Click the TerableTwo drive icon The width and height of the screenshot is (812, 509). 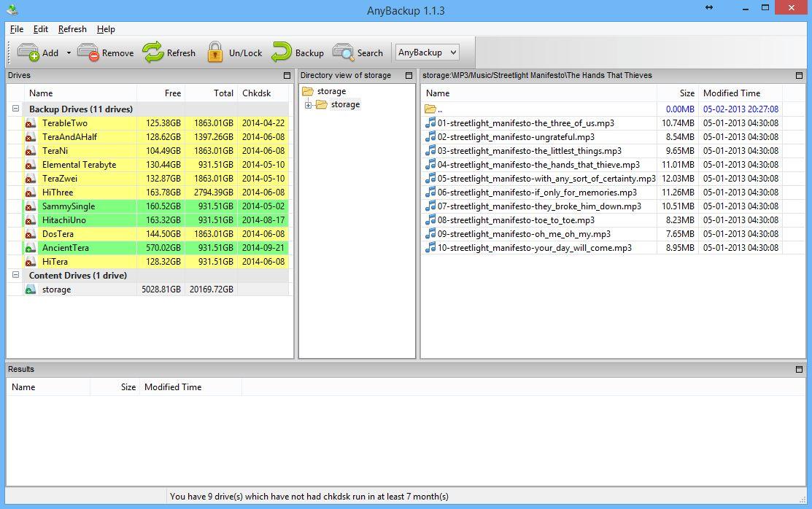point(31,123)
